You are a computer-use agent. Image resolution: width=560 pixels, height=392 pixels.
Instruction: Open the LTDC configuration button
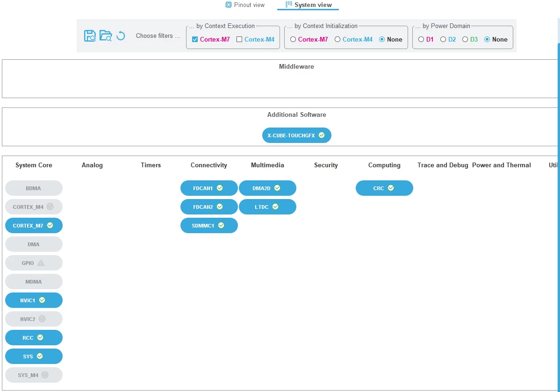pyautogui.click(x=267, y=207)
